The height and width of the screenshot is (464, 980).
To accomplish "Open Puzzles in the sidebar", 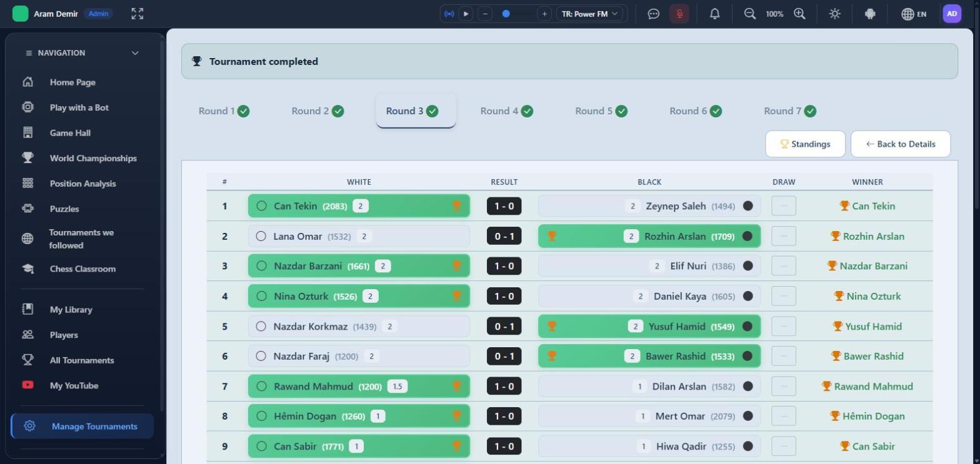I will [64, 209].
